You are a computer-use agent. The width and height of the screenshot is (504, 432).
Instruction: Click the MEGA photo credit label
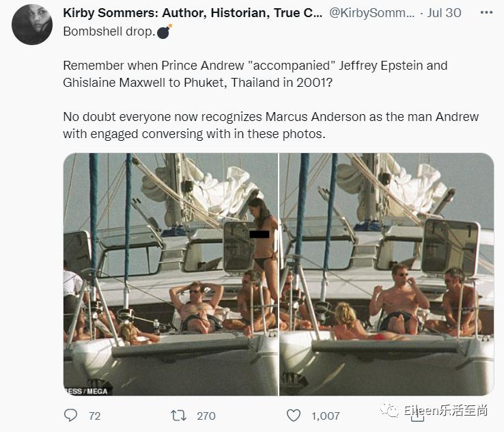click(87, 391)
